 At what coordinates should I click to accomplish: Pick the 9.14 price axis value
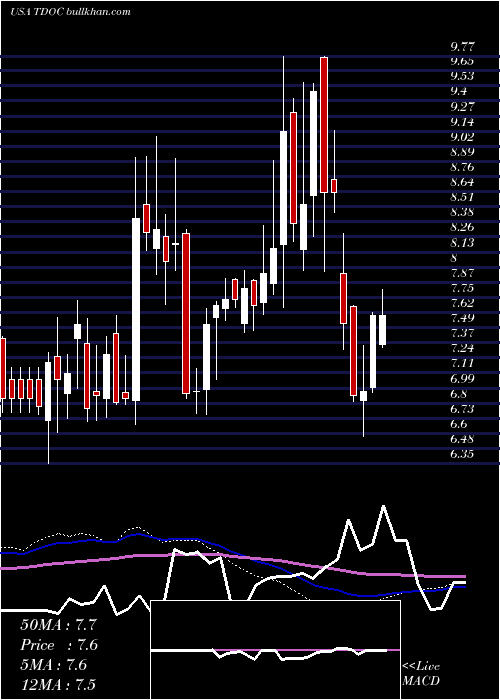click(463, 122)
